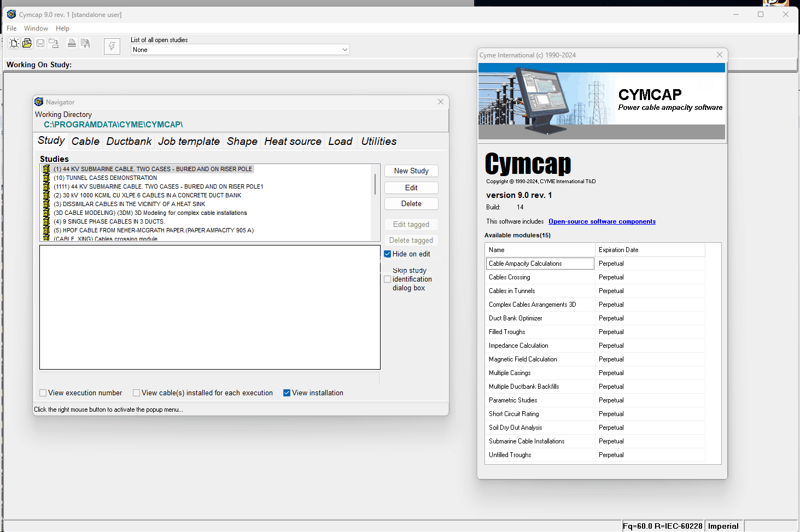Click the Duct Bank Optimizer module row
The width and height of the screenshot is (800, 532).
(595, 318)
